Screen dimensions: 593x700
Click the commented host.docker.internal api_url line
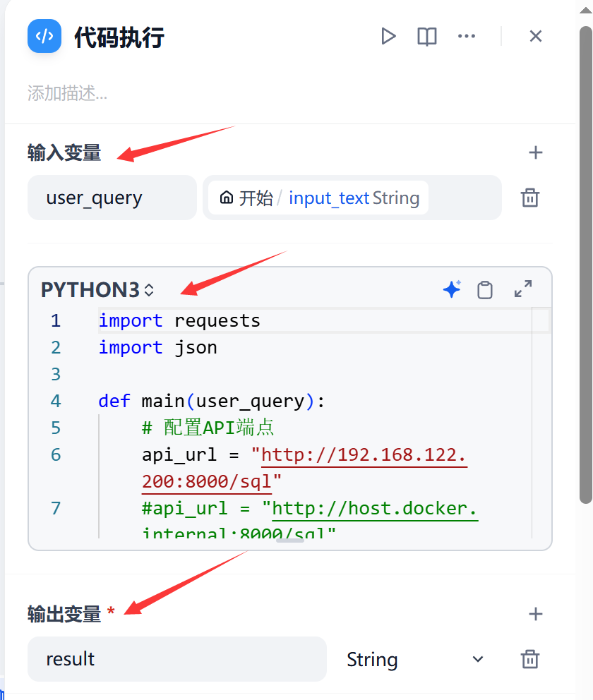(x=310, y=520)
